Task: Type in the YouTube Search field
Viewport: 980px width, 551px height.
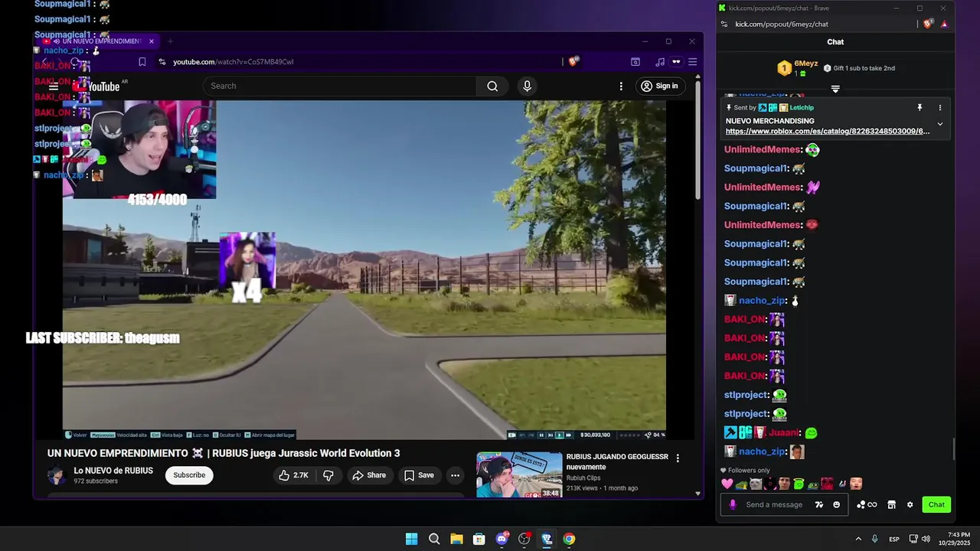Action: click(x=339, y=86)
